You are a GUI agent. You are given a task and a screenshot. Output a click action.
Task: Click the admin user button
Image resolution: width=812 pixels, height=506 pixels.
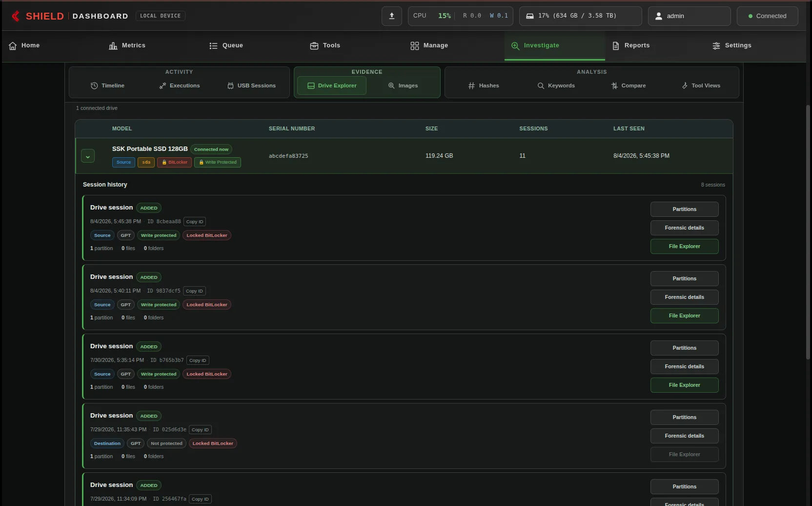click(x=689, y=16)
